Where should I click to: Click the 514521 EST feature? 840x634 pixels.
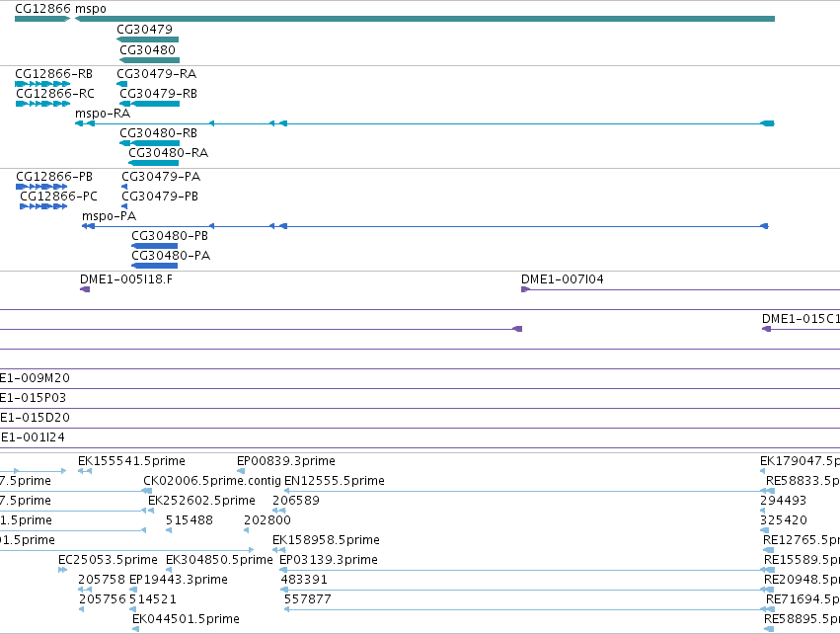coord(132,609)
